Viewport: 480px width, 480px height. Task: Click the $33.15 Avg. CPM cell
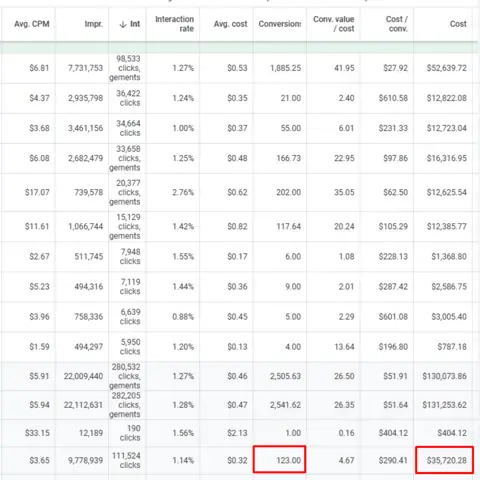[37, 433]
